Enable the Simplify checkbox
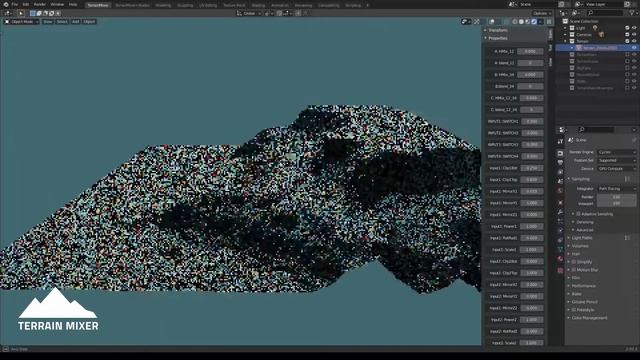The image size is (640, 360). [574, 262]
